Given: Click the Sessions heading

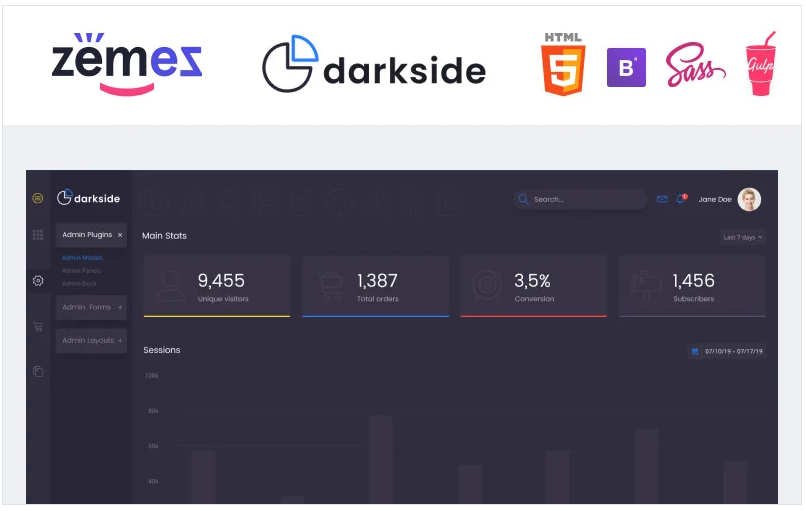Looking at the screenshot, I should tap(162, 350).
